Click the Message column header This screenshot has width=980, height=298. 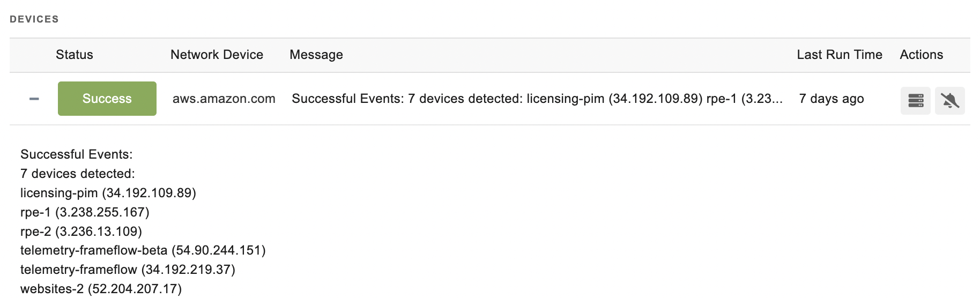316,55
